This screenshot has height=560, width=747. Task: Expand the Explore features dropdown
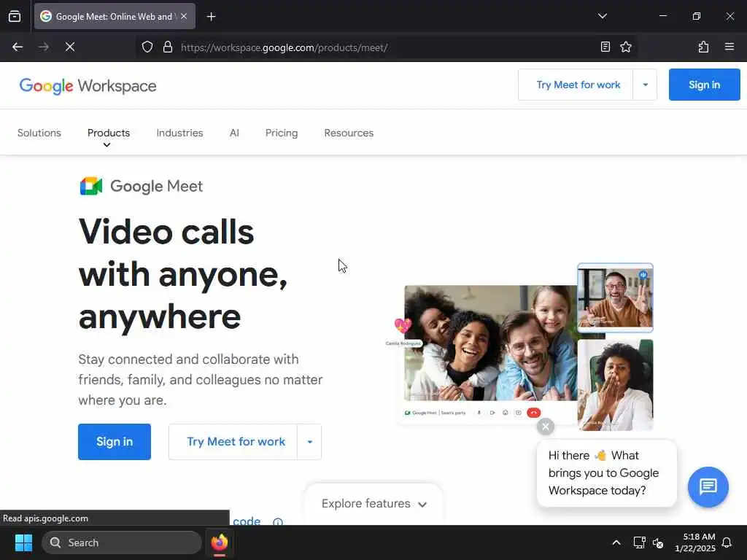(x=373, y=504)
